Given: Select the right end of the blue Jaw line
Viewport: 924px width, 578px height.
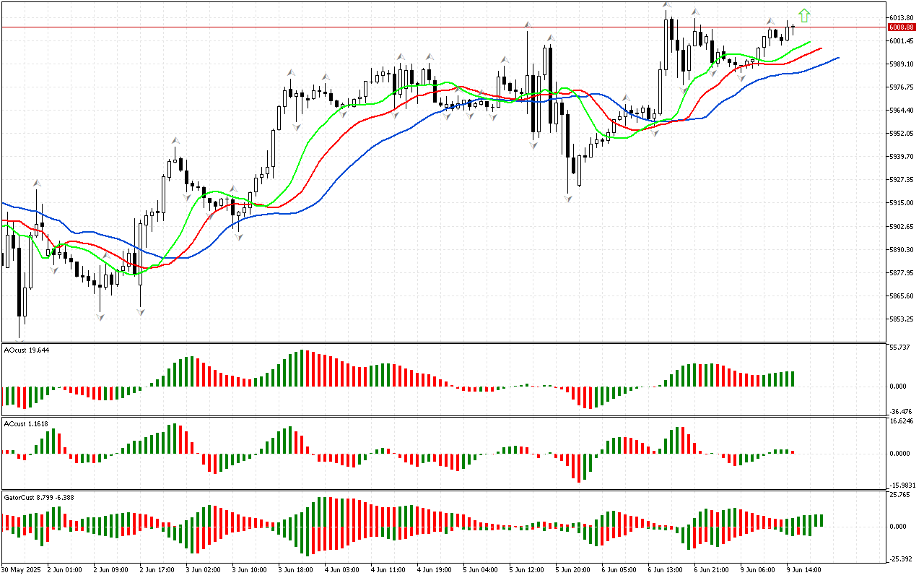Looking at the screenshot, I should [x=837, y=57].
